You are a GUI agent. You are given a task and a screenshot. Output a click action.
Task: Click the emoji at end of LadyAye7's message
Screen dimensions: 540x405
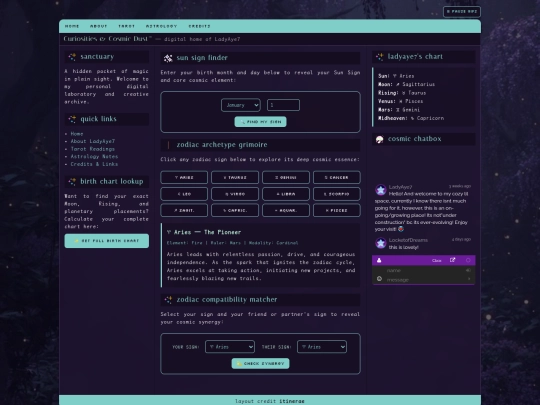401,229
